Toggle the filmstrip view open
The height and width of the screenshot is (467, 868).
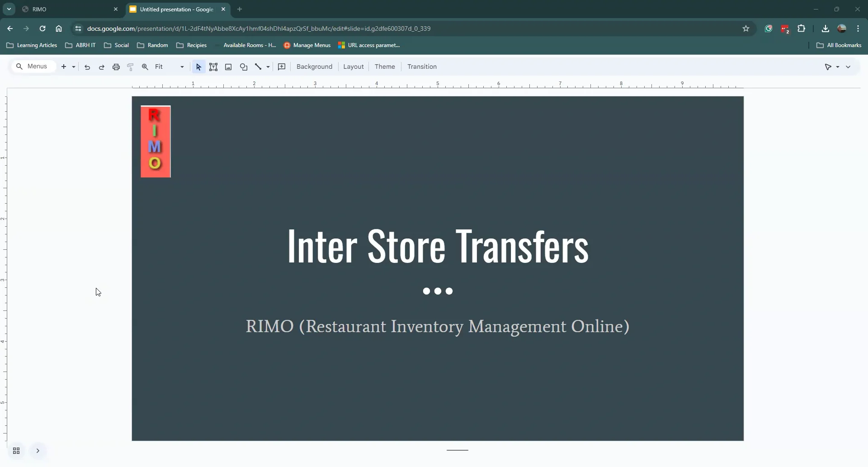[38, 451]
